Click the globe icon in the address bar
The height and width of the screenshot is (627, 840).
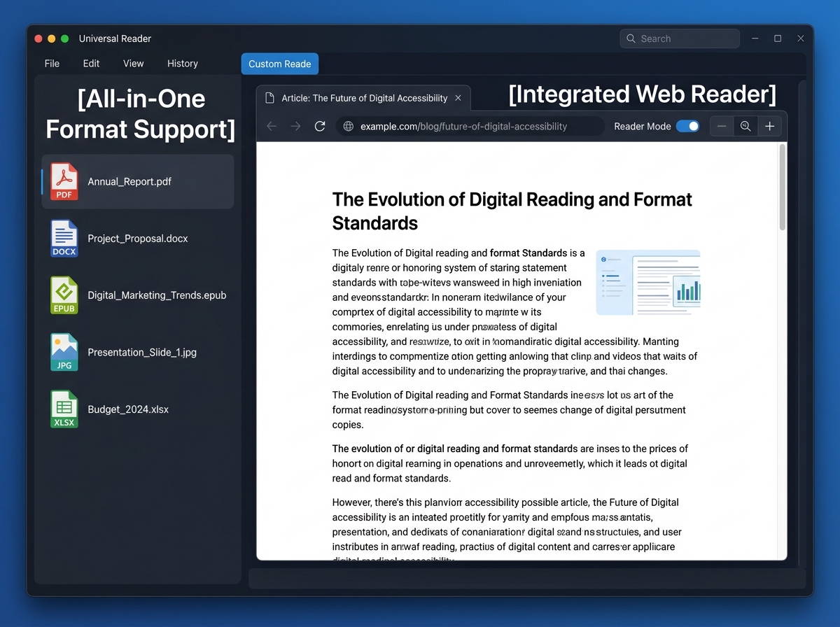tap(348, 126)
